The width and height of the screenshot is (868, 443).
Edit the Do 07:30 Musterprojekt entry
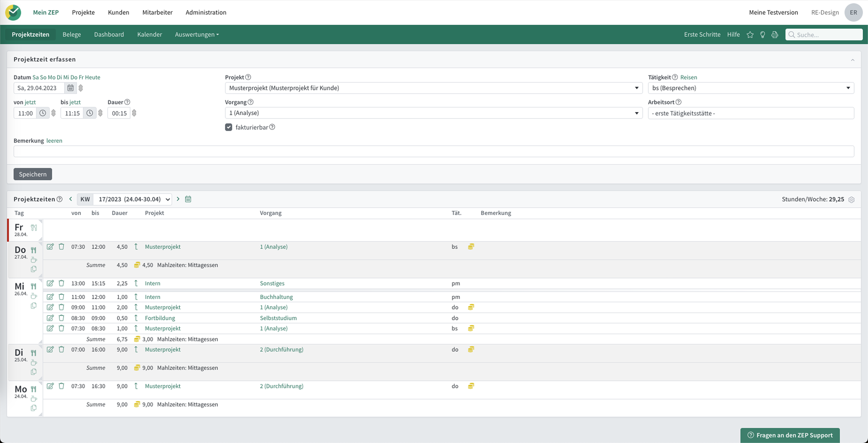50,246
